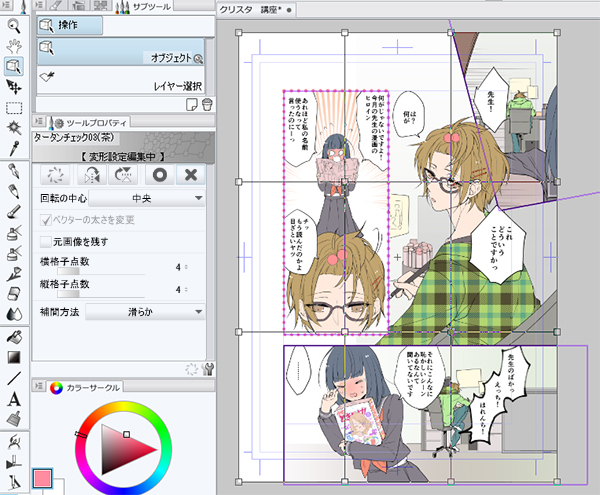Click 縦格子点数 slider bar
This screenshot has height=495, width=600.
[101, 294]
